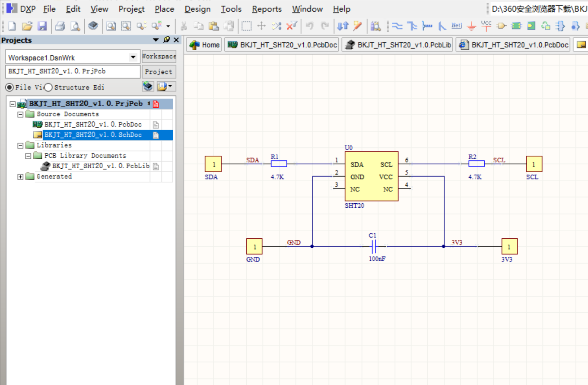This screenshot has height=385, width=588.
Task: Navigate the hierarchy with the up-down arrows icon
Action: 343,26
